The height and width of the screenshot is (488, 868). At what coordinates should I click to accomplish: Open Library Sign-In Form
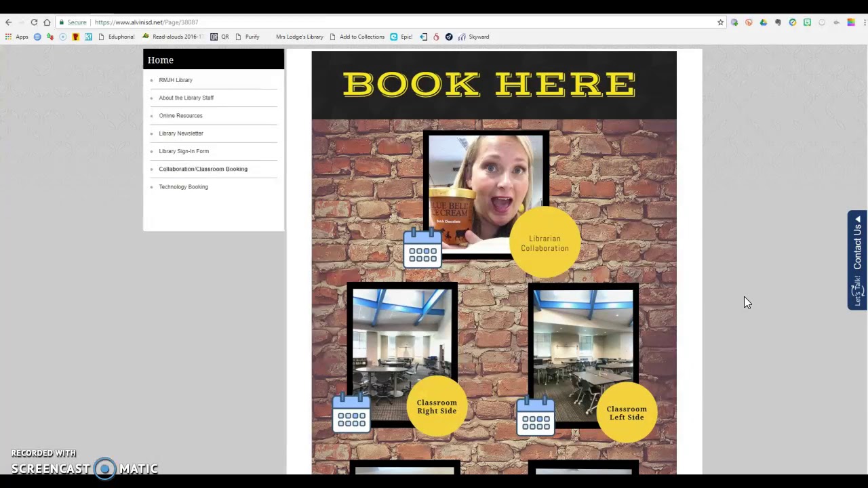click(184, 151)
